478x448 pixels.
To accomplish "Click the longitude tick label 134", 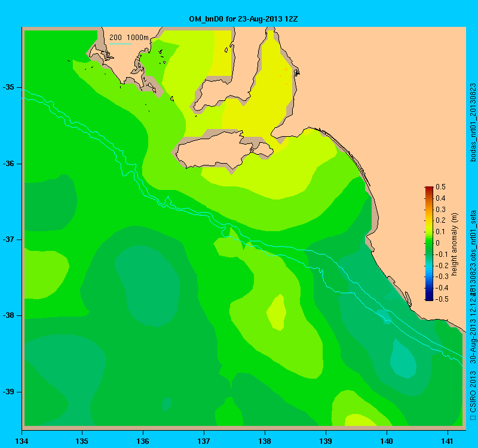I will pos(22,441).
